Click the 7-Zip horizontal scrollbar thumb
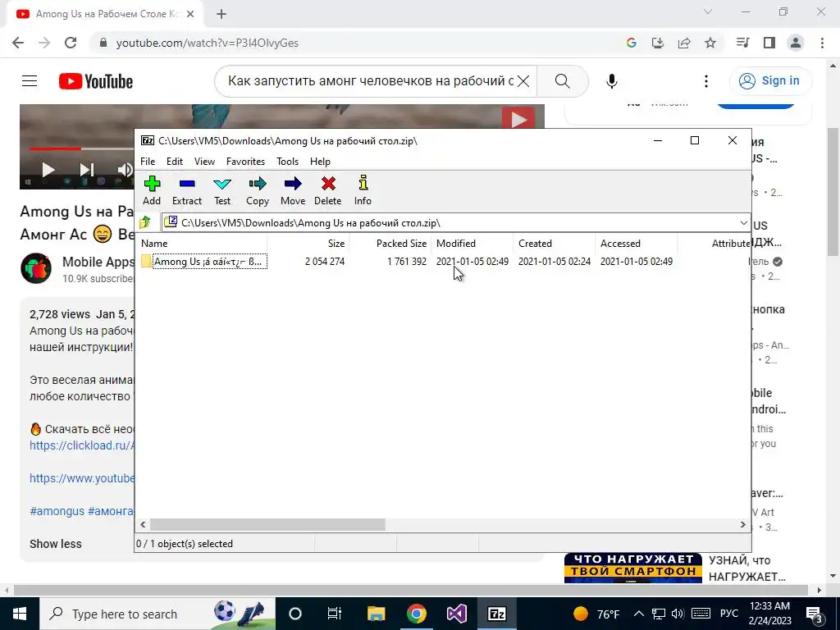Screen dimensions: 840x630 coord(267,524)
